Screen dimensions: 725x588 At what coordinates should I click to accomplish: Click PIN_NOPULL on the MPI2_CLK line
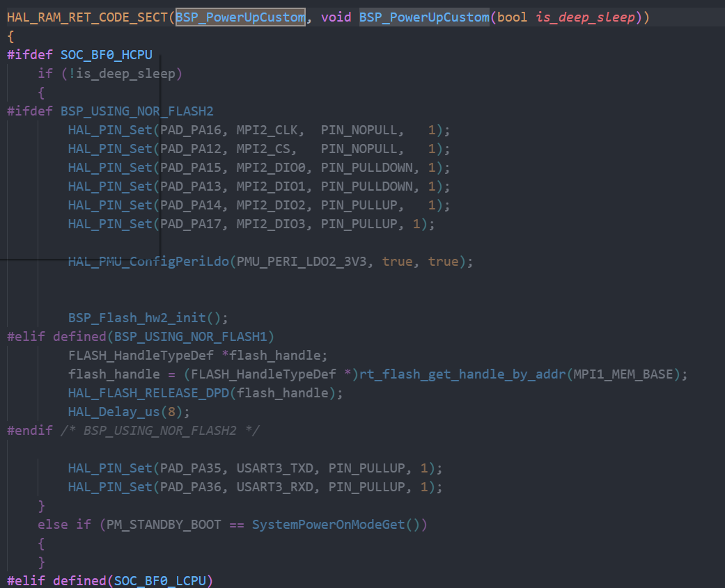[x=359, y=130]
